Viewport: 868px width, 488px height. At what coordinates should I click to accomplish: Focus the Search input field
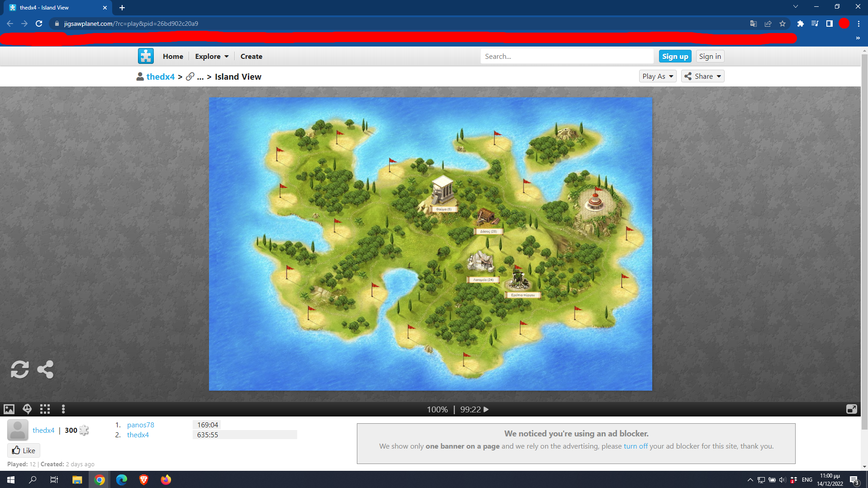(567, 56)
